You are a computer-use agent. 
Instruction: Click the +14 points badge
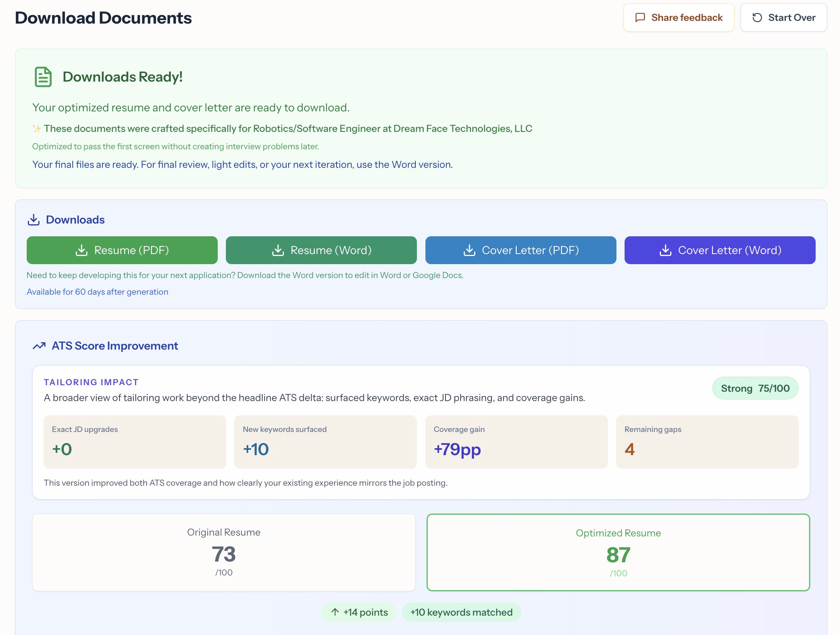point(359,612)
